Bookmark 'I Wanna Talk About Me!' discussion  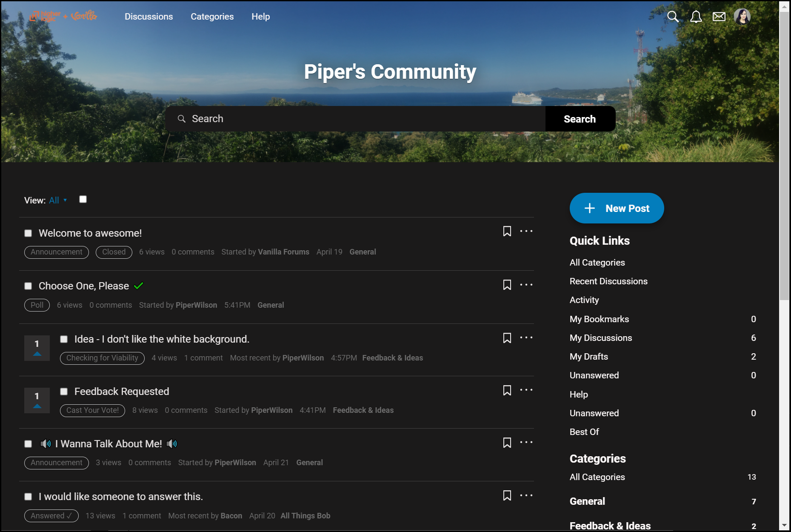point(507,443)
